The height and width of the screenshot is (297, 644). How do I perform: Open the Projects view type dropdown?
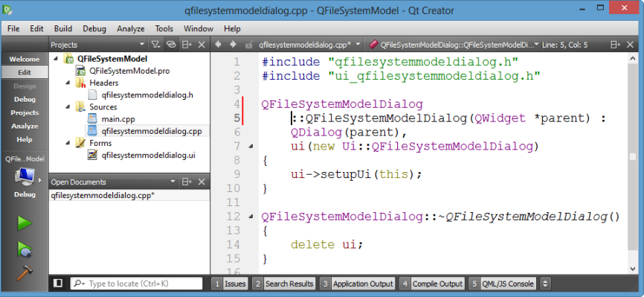pos(142,45)
